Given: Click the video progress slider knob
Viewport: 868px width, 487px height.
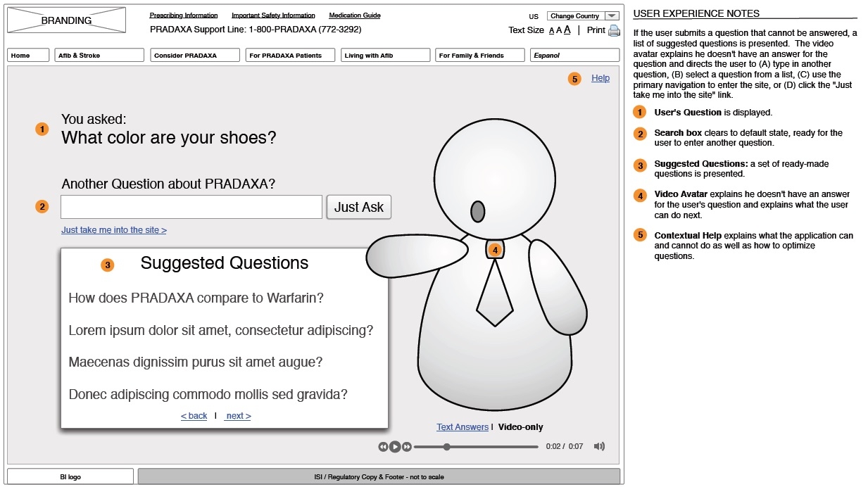Looking at the screenshot, I should click(446, 447).
